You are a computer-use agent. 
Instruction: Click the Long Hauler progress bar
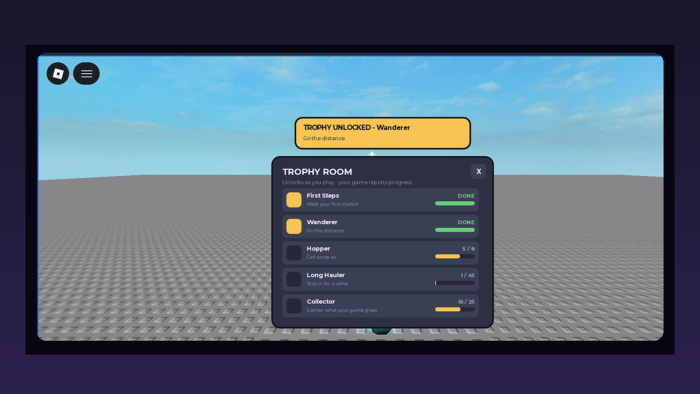point(455,283)
